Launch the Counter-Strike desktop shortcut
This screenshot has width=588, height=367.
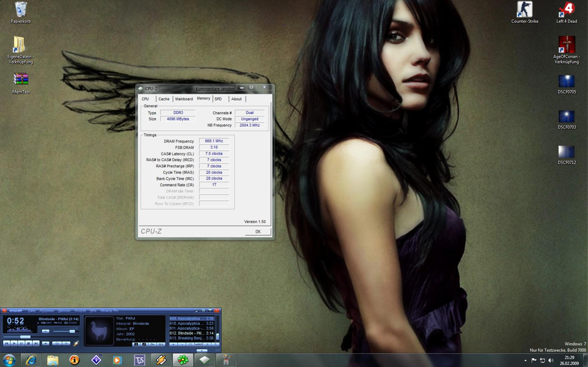(x=525, y=13)
